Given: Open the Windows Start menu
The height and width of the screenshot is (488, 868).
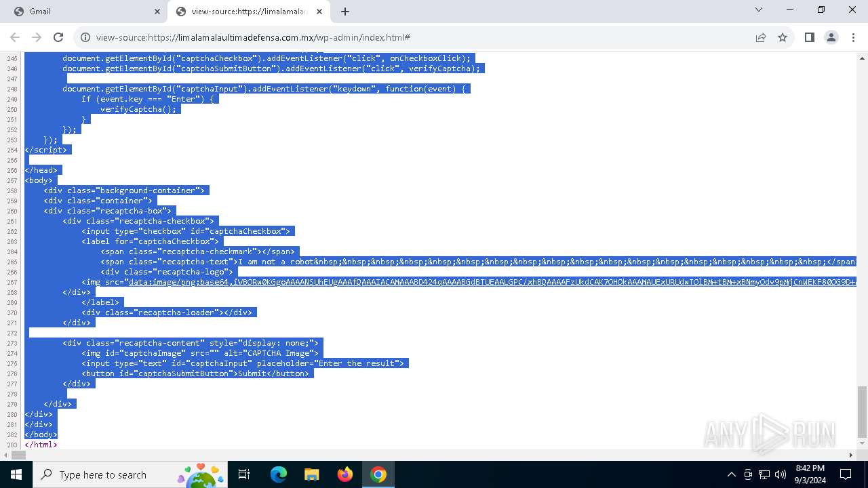Looking at the screenshot, I should click(x=16, y=474).
